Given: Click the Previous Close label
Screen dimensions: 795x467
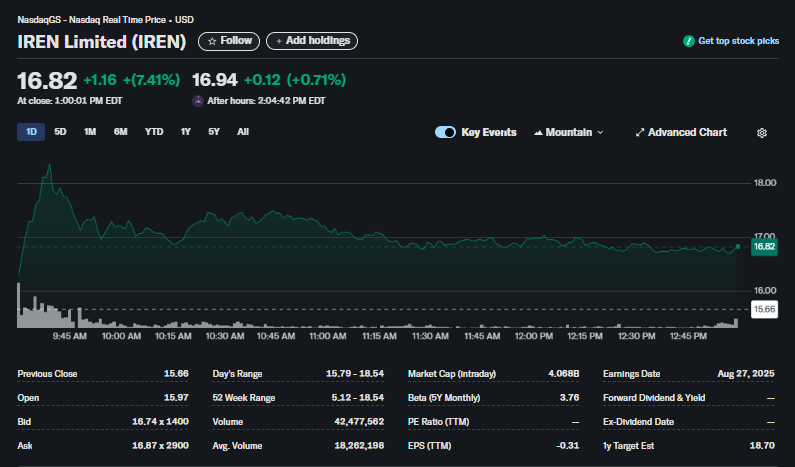Looking at the screenshot, I should [47, 374].
